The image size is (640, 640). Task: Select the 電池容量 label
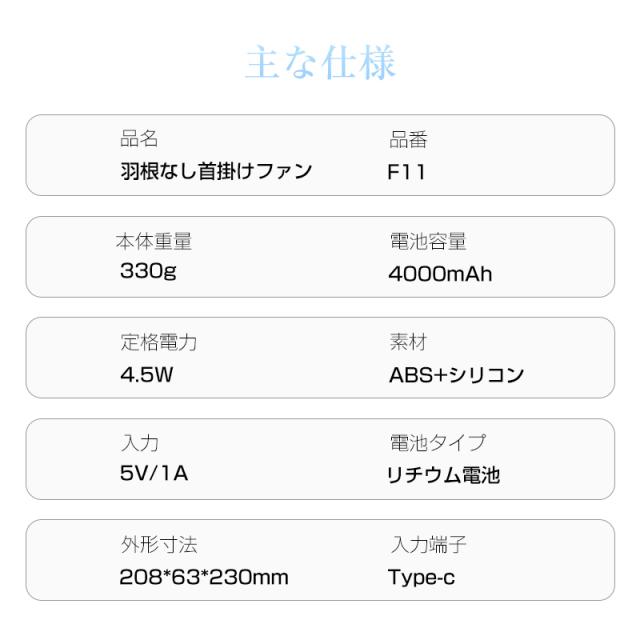coord(427,241)
